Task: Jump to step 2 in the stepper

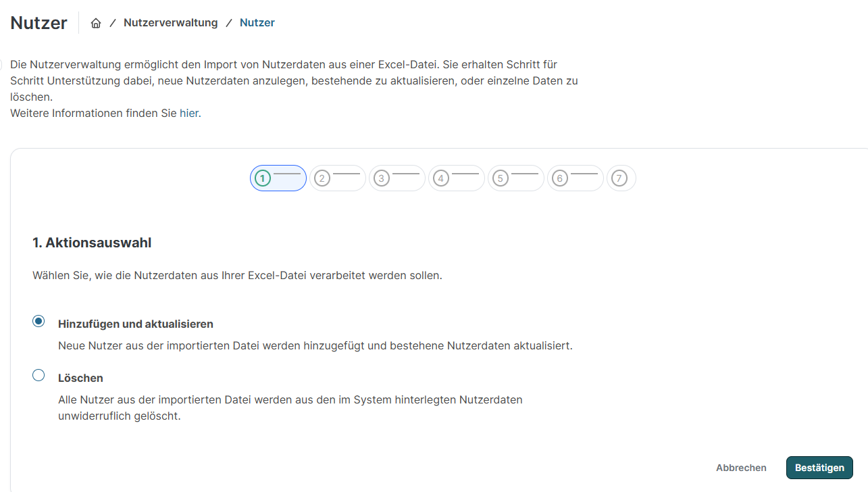Action: (x=322, y=178)
